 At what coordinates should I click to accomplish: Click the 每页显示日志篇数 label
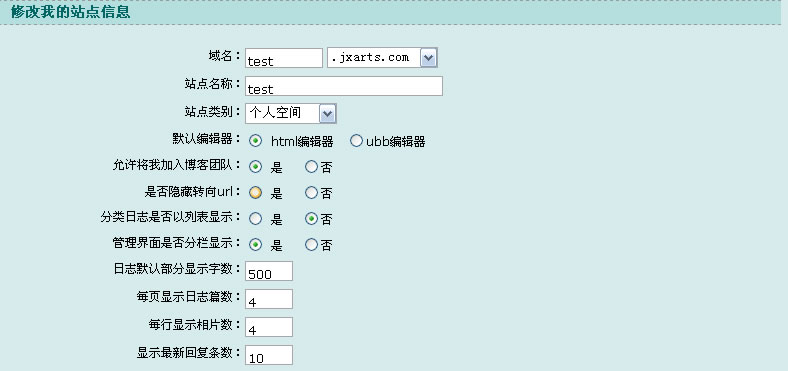189,297
